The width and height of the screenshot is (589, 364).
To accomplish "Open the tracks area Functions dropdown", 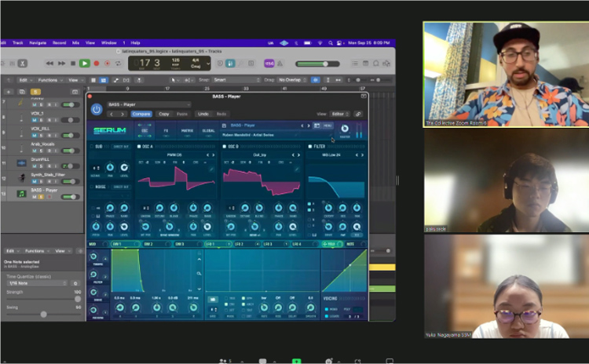I will (50, 80).
